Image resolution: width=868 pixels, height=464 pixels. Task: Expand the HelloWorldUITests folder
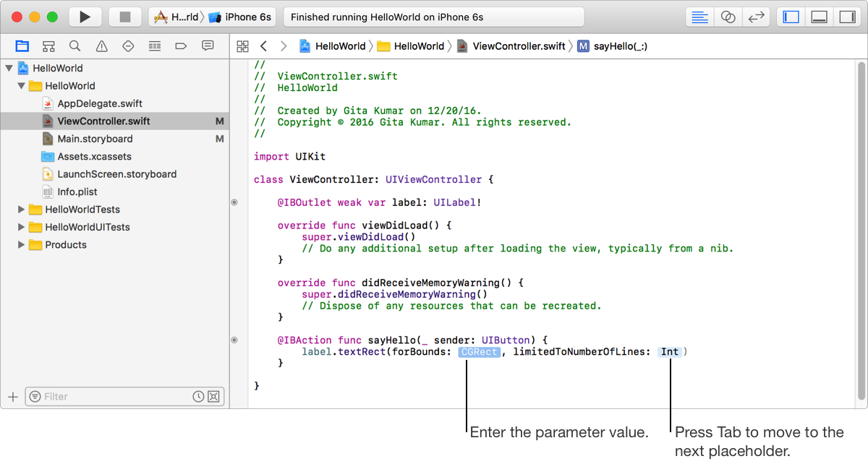pyautogui.click(x=22, y=227)
